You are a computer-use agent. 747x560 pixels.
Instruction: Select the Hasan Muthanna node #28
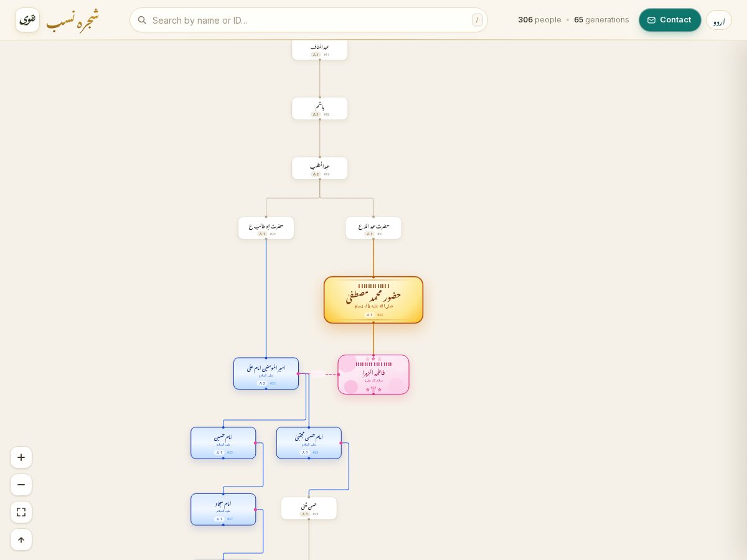coord(309,508)
